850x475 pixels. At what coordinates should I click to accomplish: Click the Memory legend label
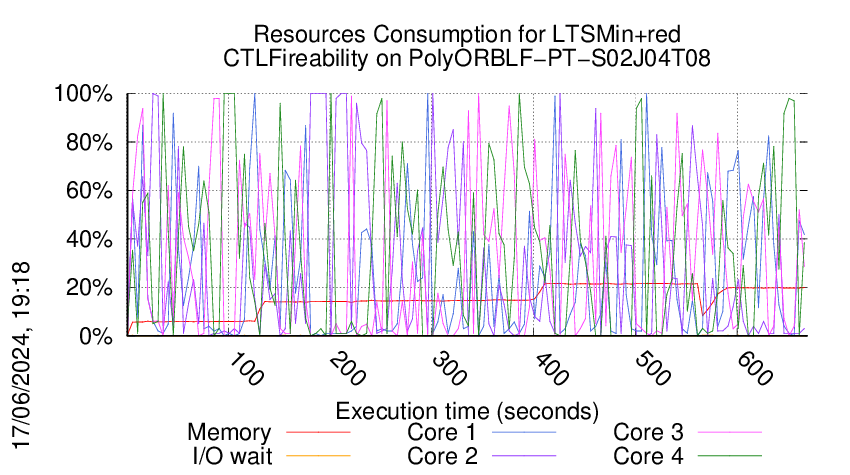click(x=229, y=433)
